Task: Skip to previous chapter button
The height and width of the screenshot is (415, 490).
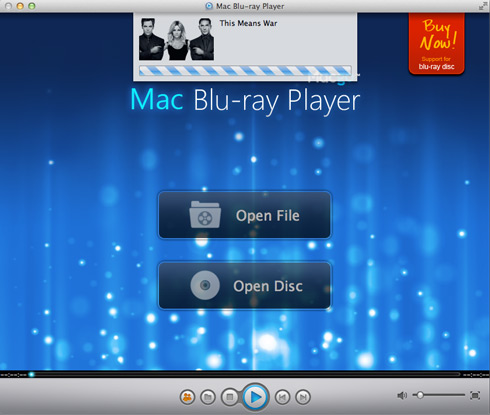Action: pos(282,397)
